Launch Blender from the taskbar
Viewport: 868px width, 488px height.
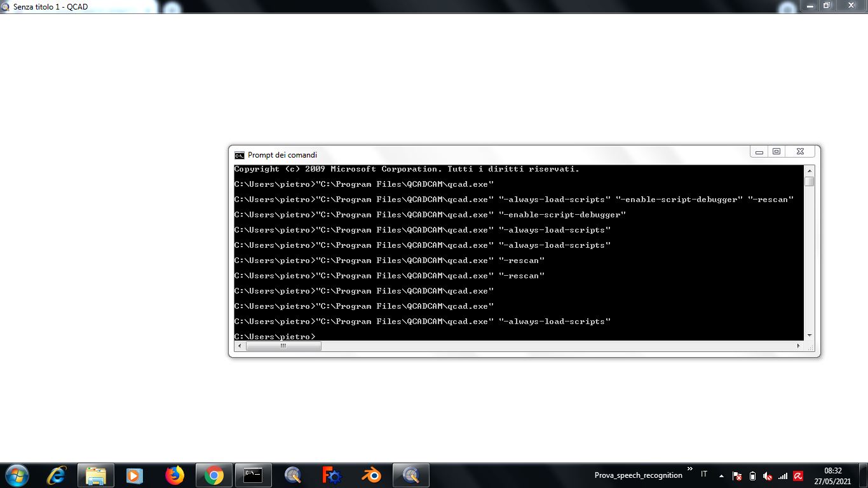pos(371,475)
